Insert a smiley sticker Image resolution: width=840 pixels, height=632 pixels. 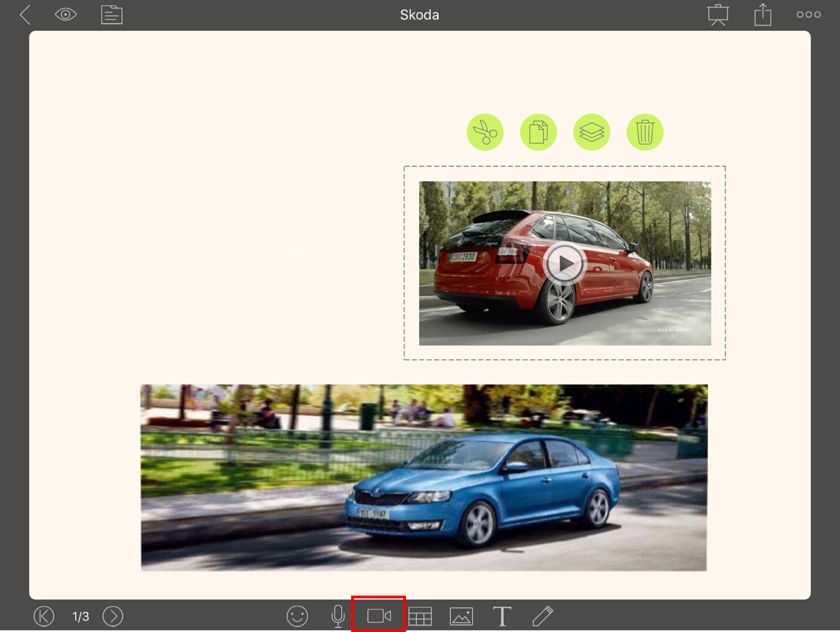[x=297, y=616]
